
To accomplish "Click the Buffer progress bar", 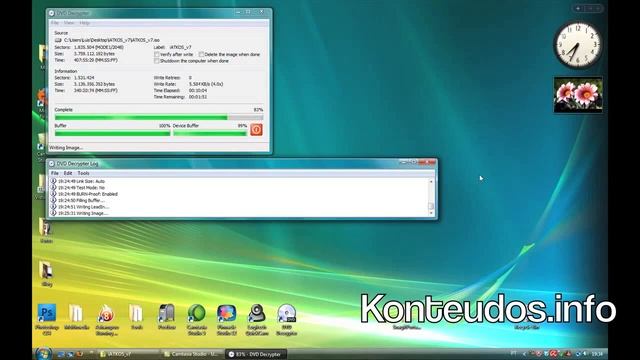I will 112,133.
